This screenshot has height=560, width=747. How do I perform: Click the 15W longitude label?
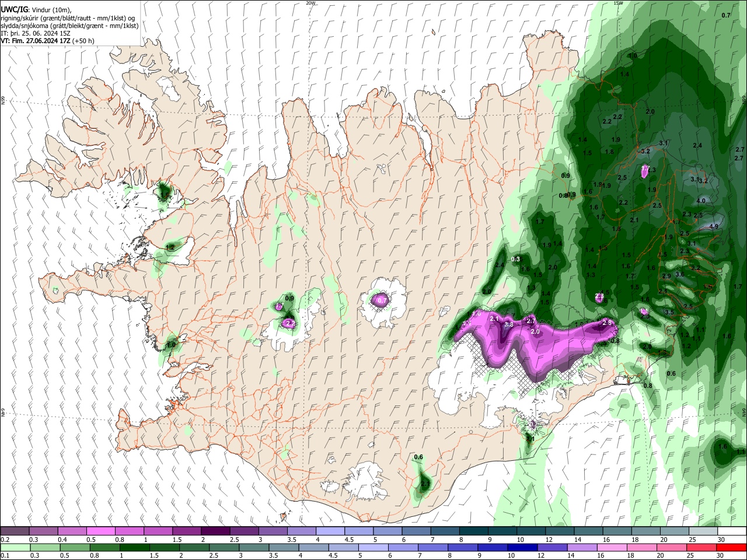click(619, 3)
